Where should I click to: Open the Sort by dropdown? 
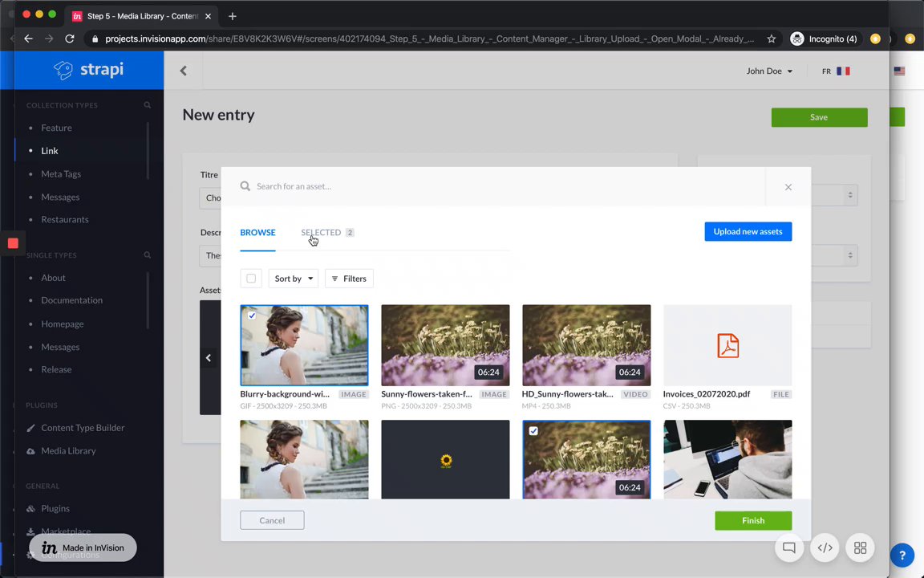(294, 279)
